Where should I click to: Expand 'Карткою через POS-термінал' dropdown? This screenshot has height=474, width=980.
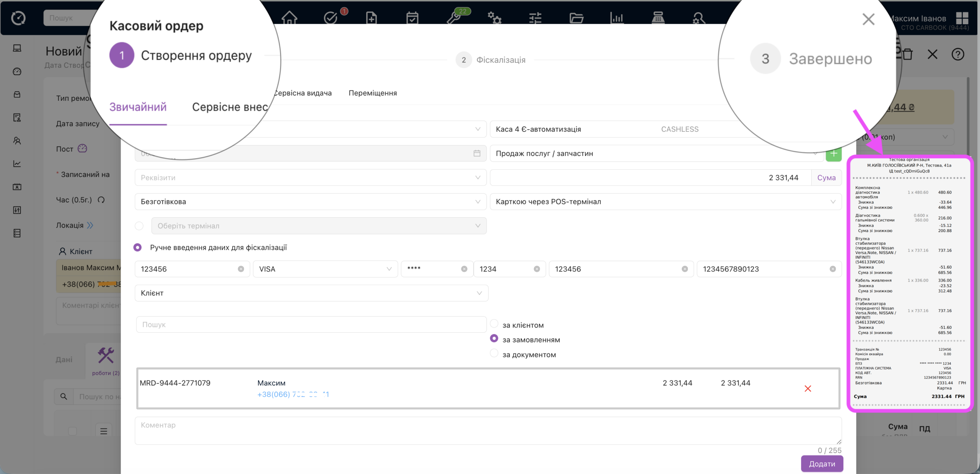coord(665,202)
